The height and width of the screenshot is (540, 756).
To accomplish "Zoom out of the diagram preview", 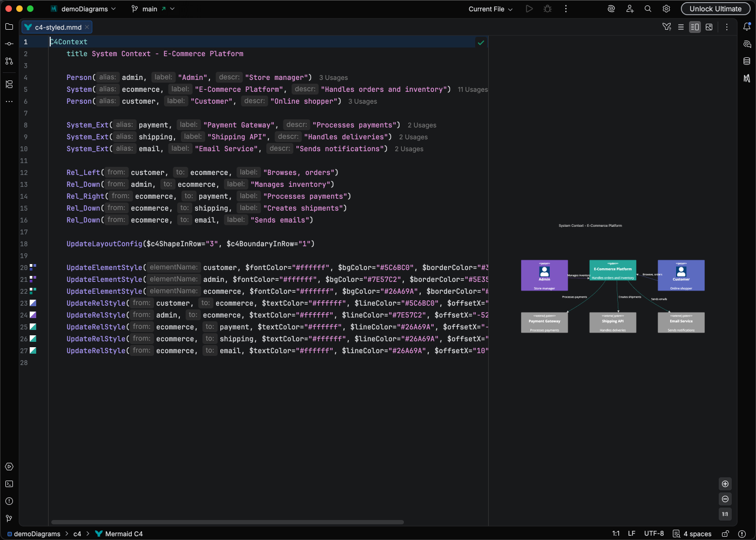I will [725, 499].
